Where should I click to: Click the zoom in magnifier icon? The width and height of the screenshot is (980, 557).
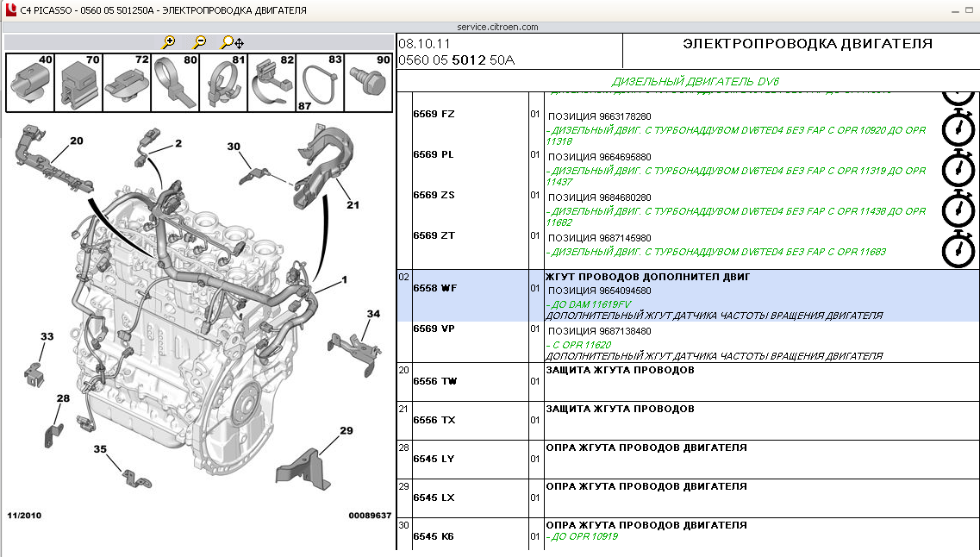click(169, 42)
